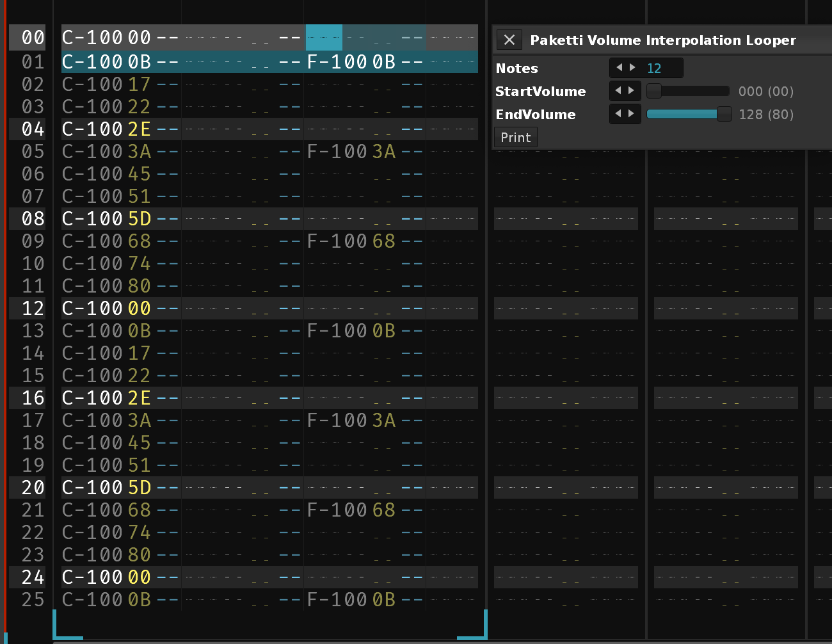Click the EndVolume slider handle
832x644 pixels.
coord(724,115)
